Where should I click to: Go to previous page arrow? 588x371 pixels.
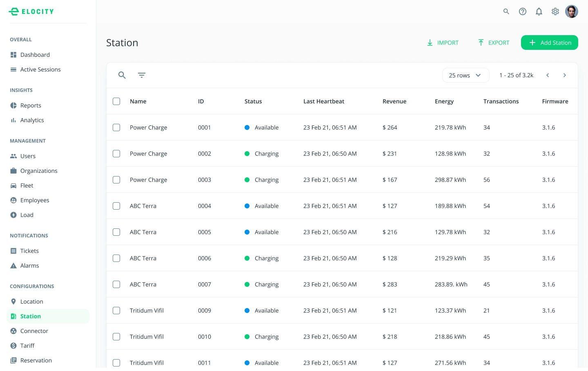pyautogui.click(x=548, y=75)
